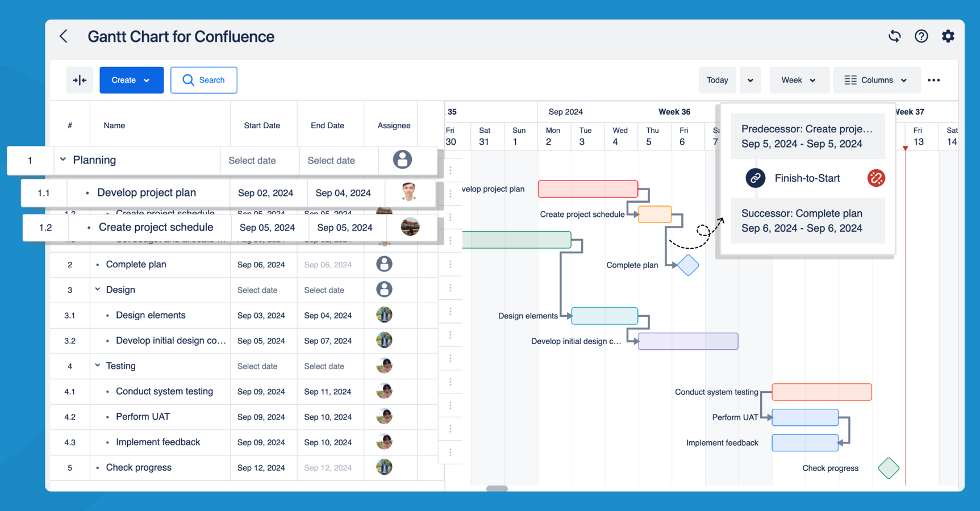Click the collapse panel splitter icon

pos(80,80)
